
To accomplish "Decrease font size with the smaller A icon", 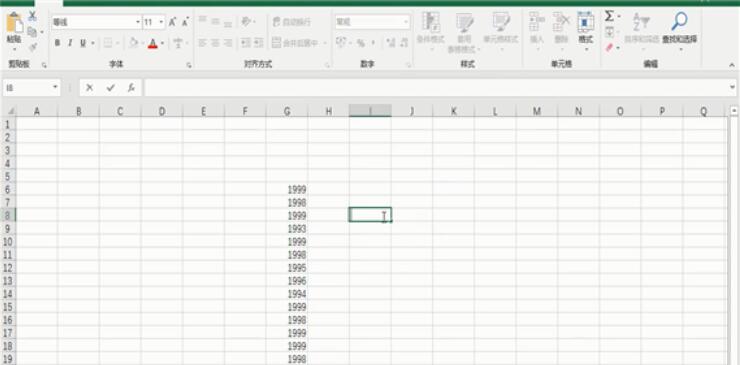I will coord(185,22).
